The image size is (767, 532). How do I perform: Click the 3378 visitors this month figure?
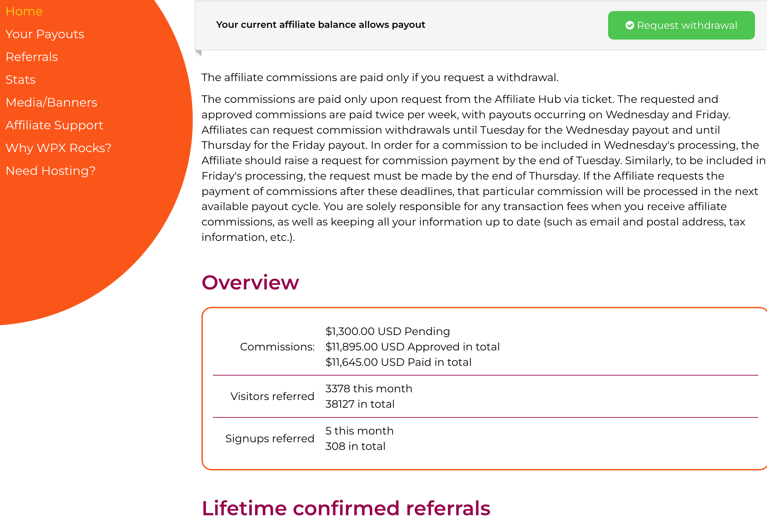click(x=369, y=388)
